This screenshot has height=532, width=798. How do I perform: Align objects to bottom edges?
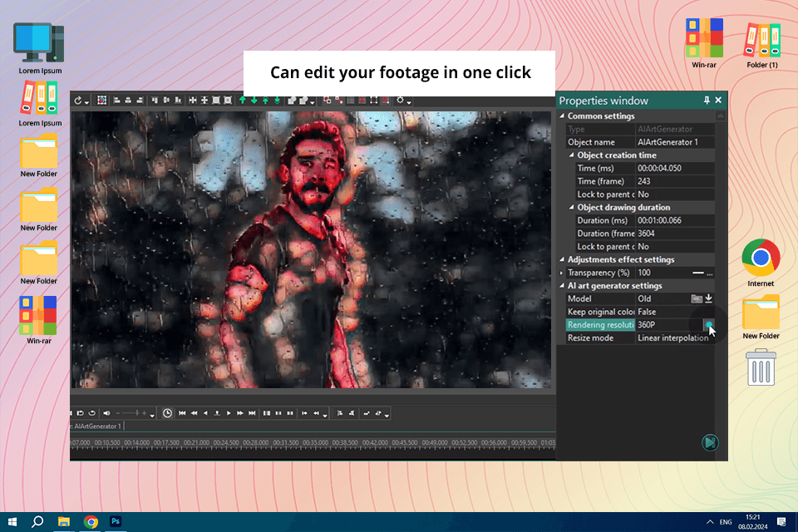pyautogui.click(x=178, y=101)
